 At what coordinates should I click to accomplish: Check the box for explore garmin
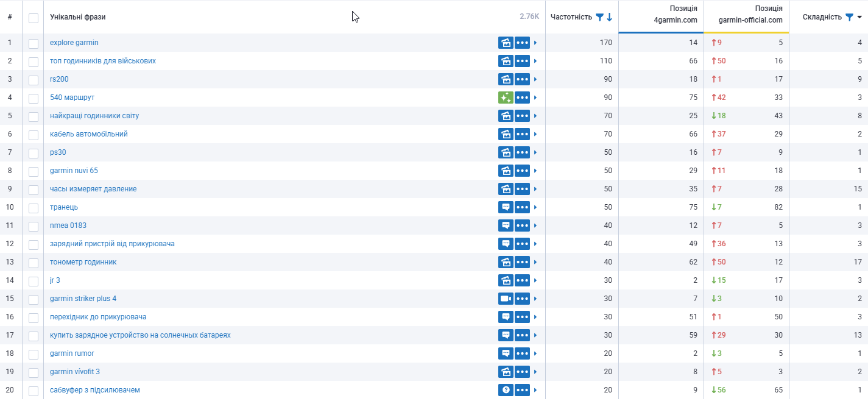coord(34,43)
